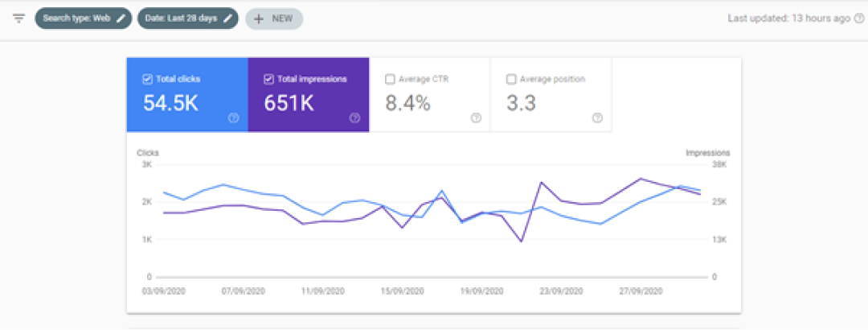Add a new filter with NEW button
This screenshot has height=330, width=868.
pos(273,19)
